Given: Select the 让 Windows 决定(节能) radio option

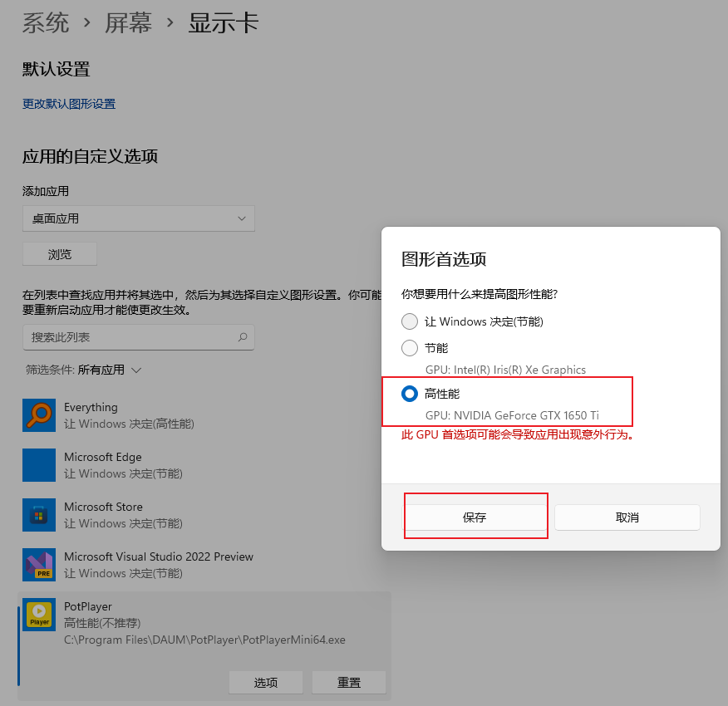Looking at the screenshot, I should click(410, 321).
